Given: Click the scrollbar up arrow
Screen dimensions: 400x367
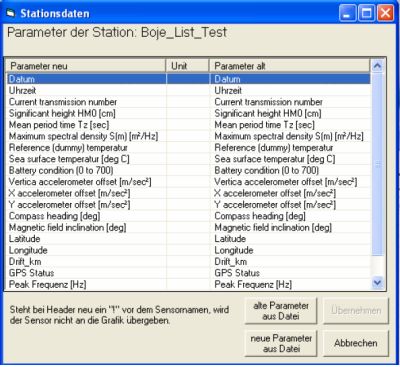Looking at the screenshot, I should (x=377, y=66).
